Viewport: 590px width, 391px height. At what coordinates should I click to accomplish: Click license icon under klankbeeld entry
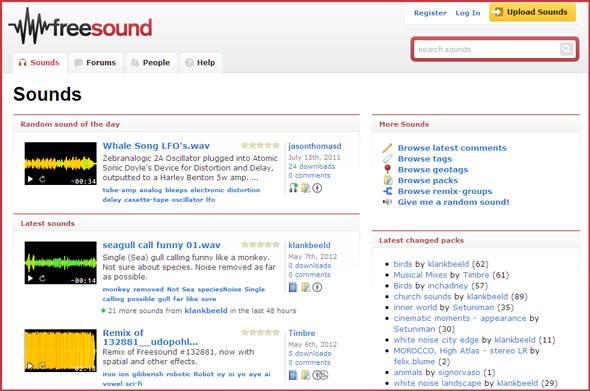point(317,287)
